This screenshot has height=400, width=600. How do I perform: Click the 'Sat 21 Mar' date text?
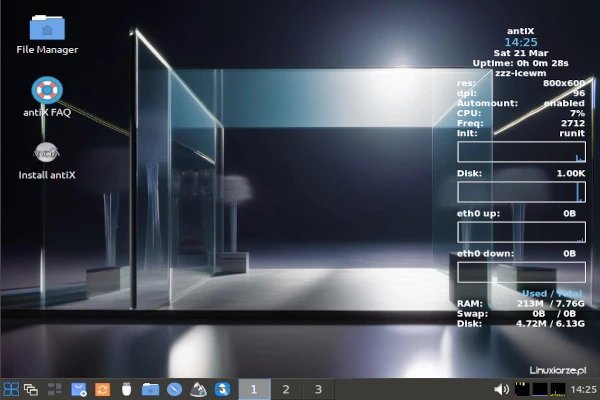coord(521,53)
